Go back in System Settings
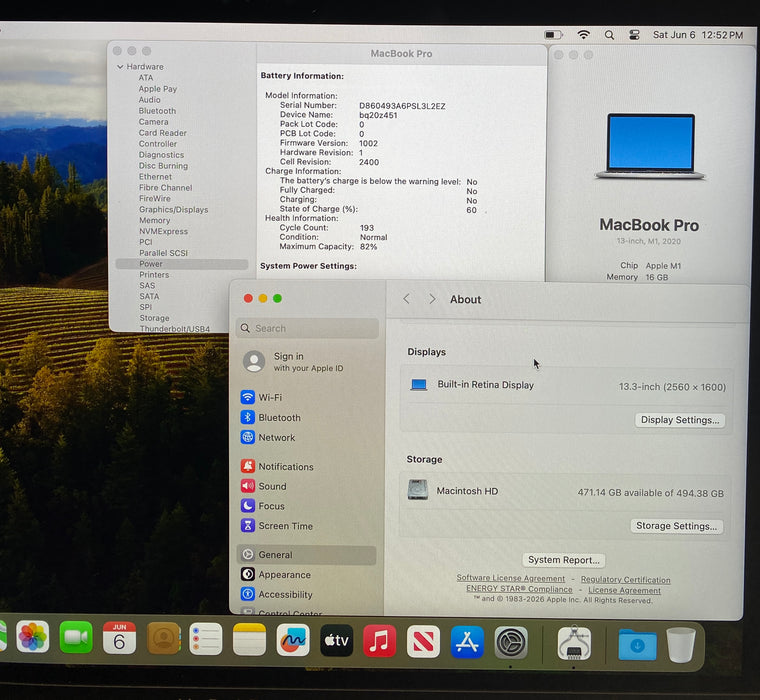 pos(407,299)
